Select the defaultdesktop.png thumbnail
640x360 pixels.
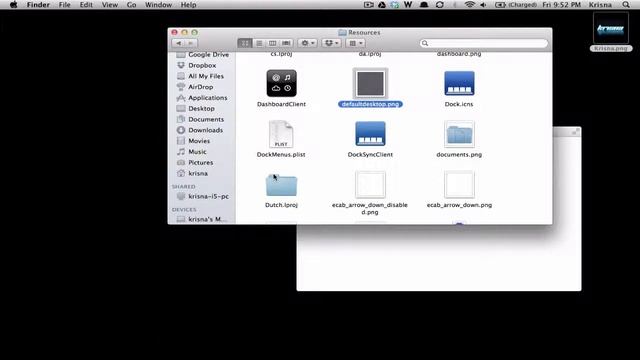(370, 83)
